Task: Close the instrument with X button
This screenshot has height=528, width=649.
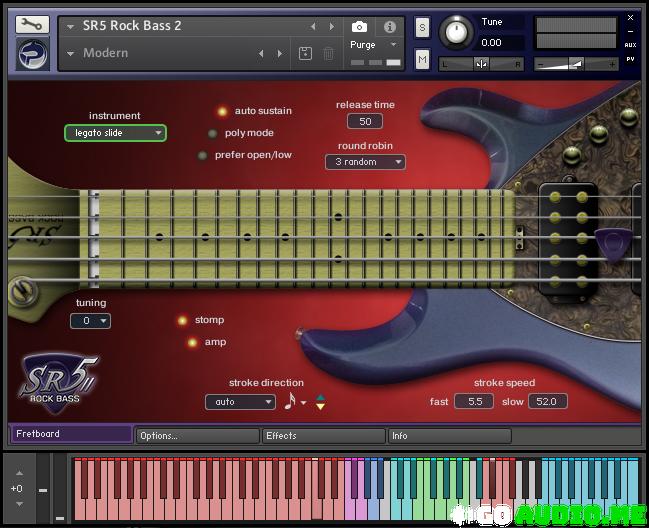Action: coord(630,17)
